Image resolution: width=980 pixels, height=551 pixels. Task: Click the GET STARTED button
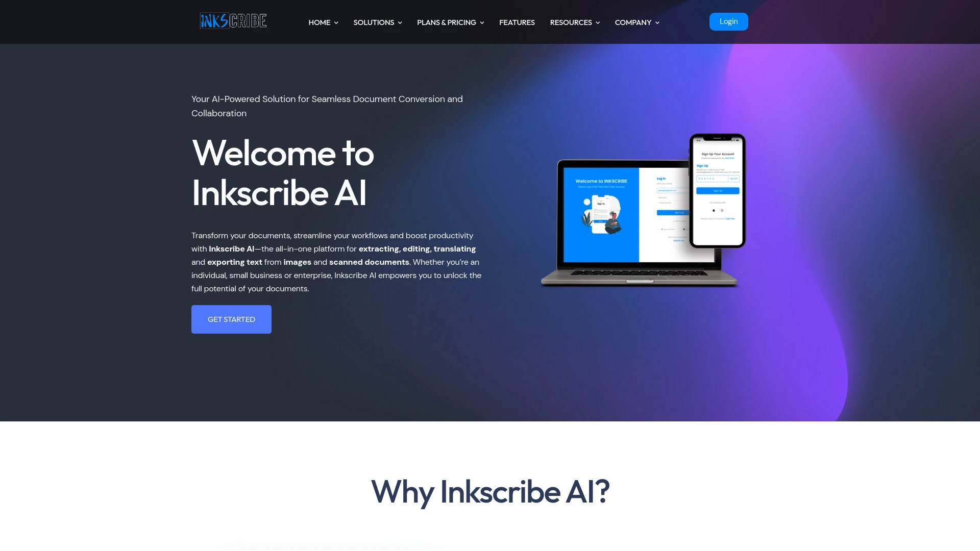(232, 319)
